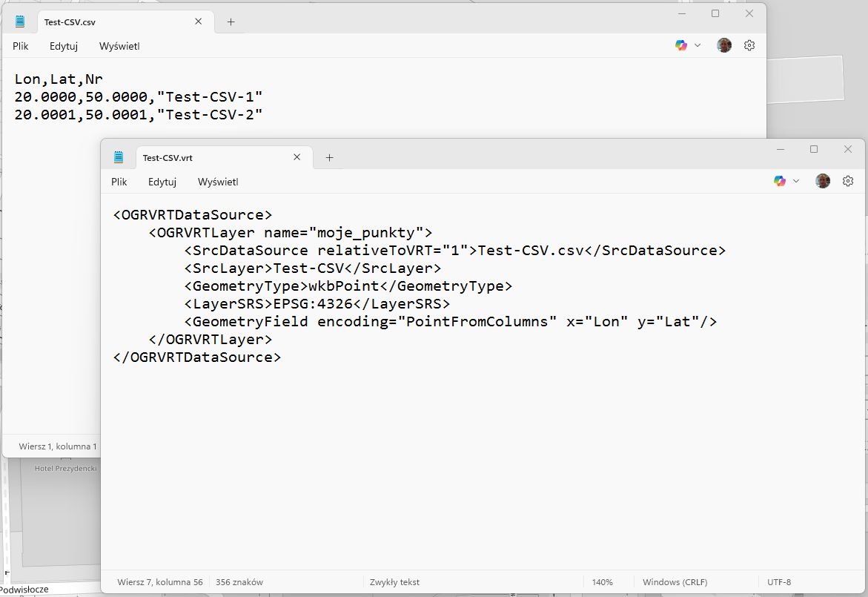Click Notepad icon in Test-CSV.vrt title bar

(x=119, y=157)
